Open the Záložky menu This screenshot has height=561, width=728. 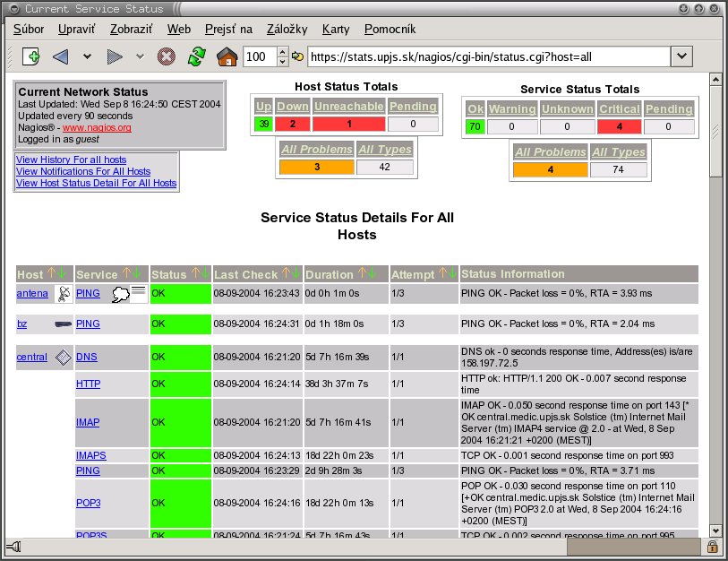(287, 29)
